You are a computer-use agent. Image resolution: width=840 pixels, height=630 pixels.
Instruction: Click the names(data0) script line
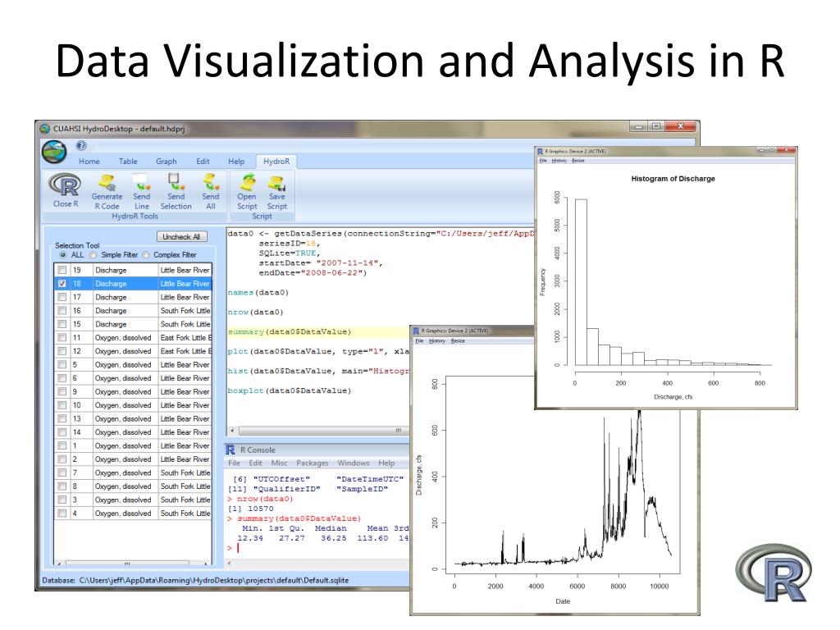[x=258, y=293]
